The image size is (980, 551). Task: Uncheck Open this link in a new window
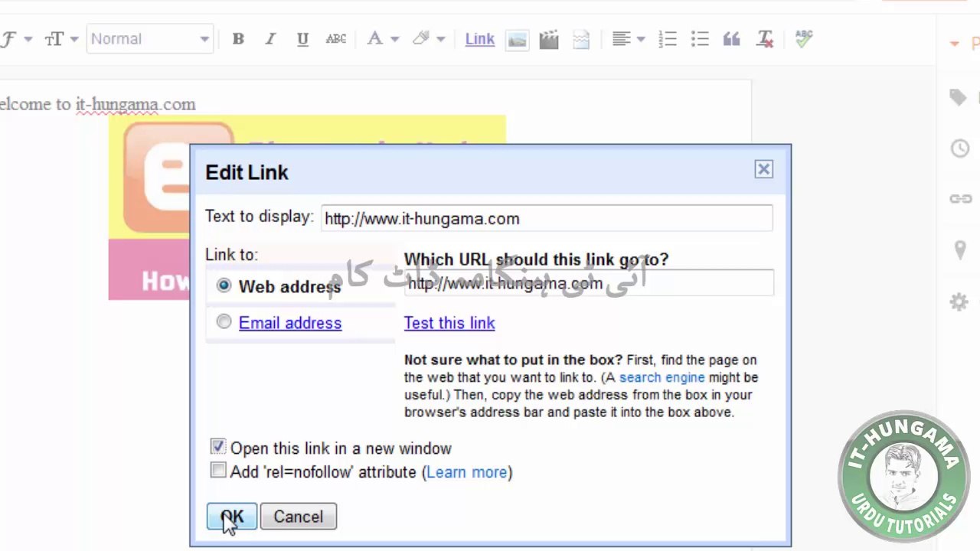click(218, 447)
